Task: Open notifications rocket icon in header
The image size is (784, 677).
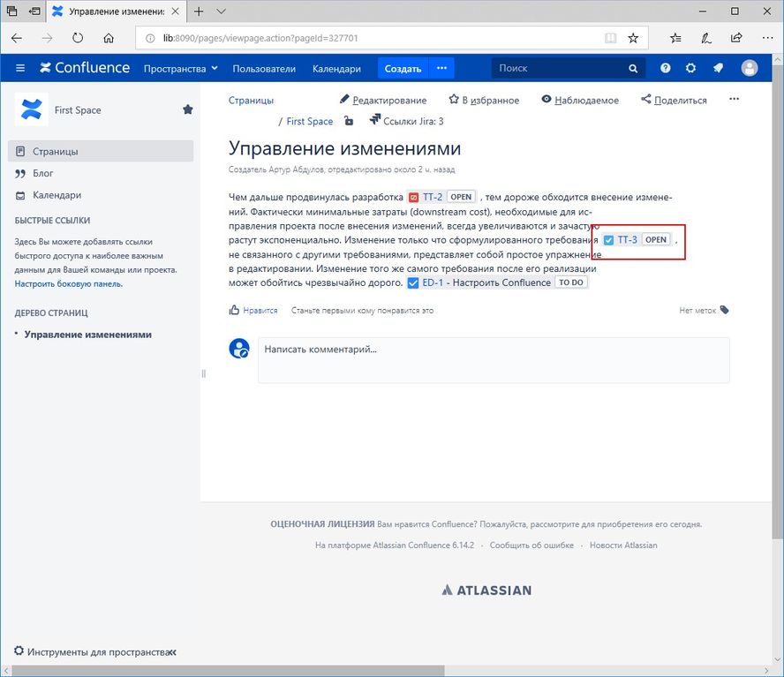Action: [718, 68]
